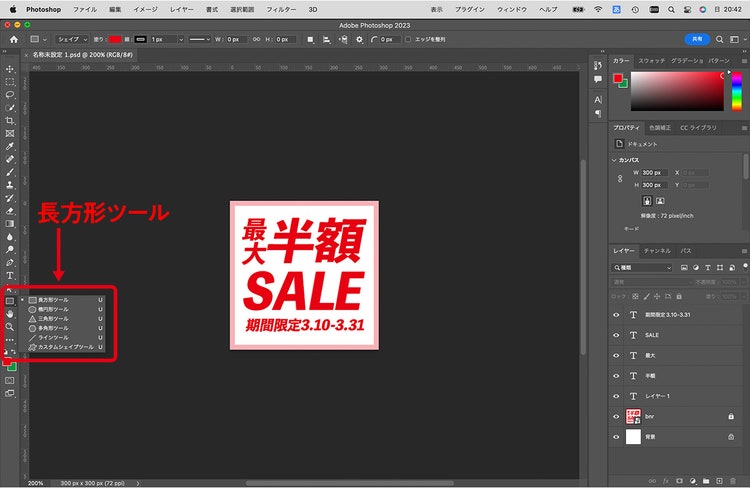Select the Dodge tool
The height and width of the screenshot is (488, 750).
10,250
